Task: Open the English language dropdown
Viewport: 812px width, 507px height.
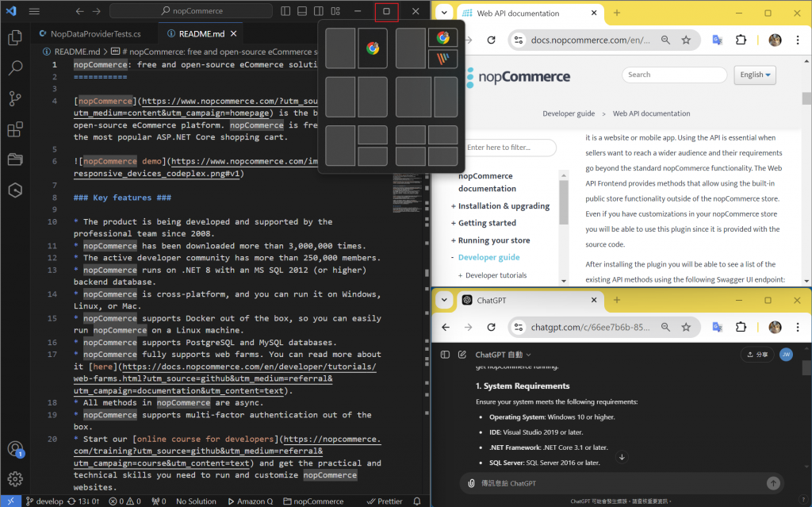Action: (755, 75)
